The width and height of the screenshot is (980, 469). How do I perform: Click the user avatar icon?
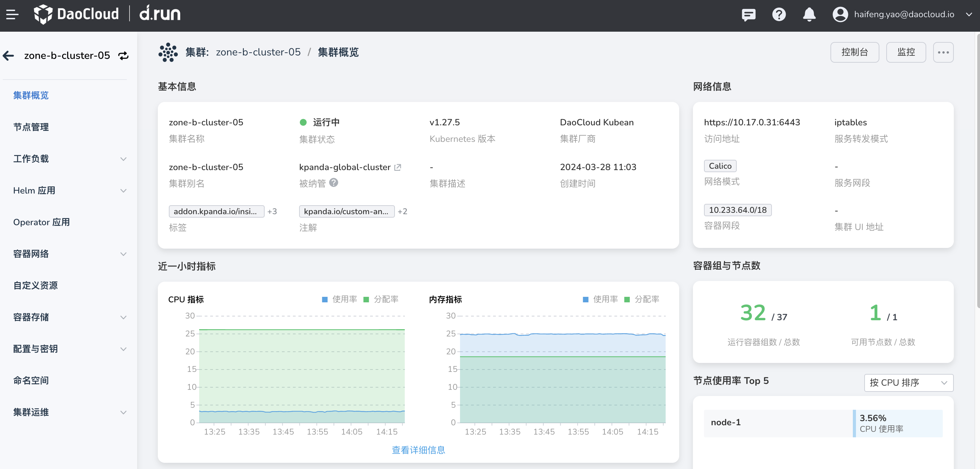[840, 14]
